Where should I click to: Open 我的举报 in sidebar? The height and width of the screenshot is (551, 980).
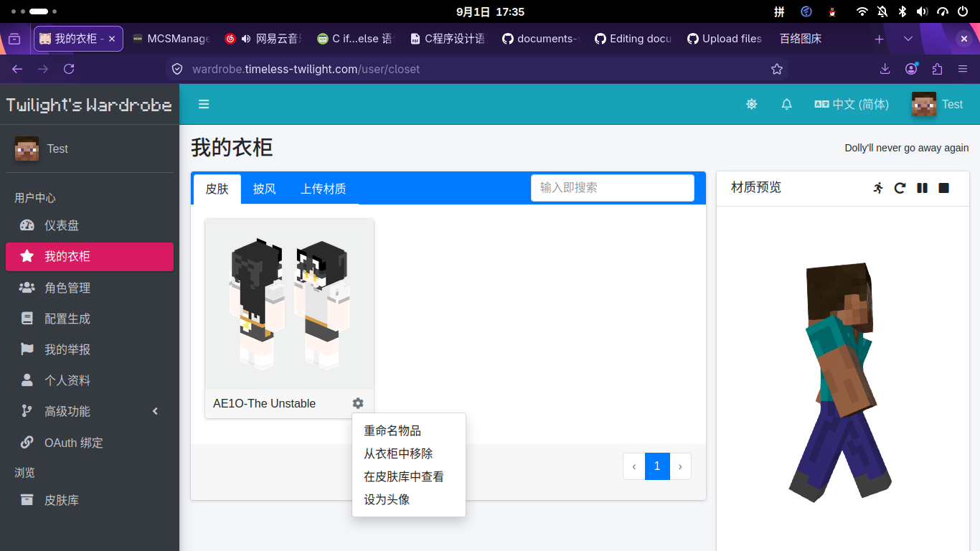90,349
